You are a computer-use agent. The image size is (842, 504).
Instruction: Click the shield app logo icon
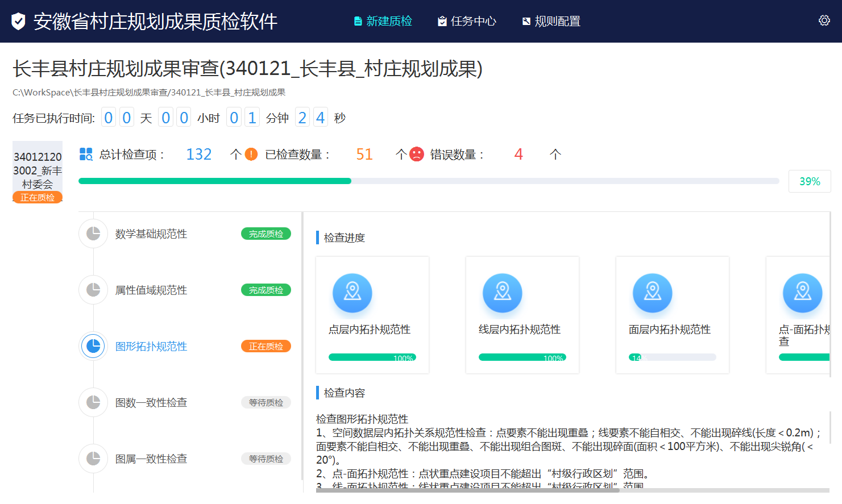(x=18, y=21)
